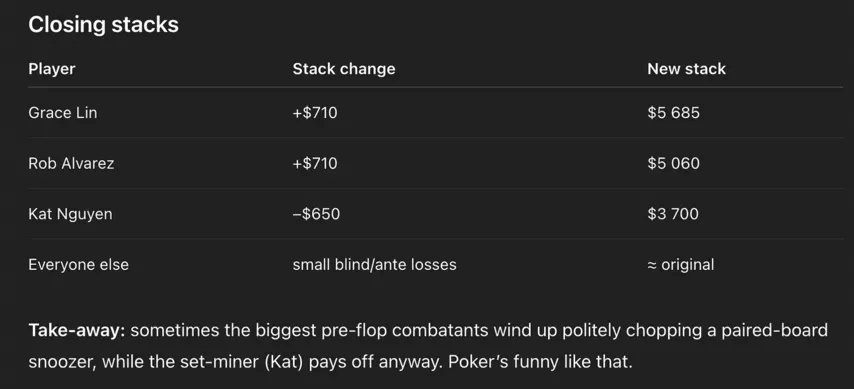Click the Everyone else row label
The width and height of the screenshot is (854, 389).
[x=78, y=265]
